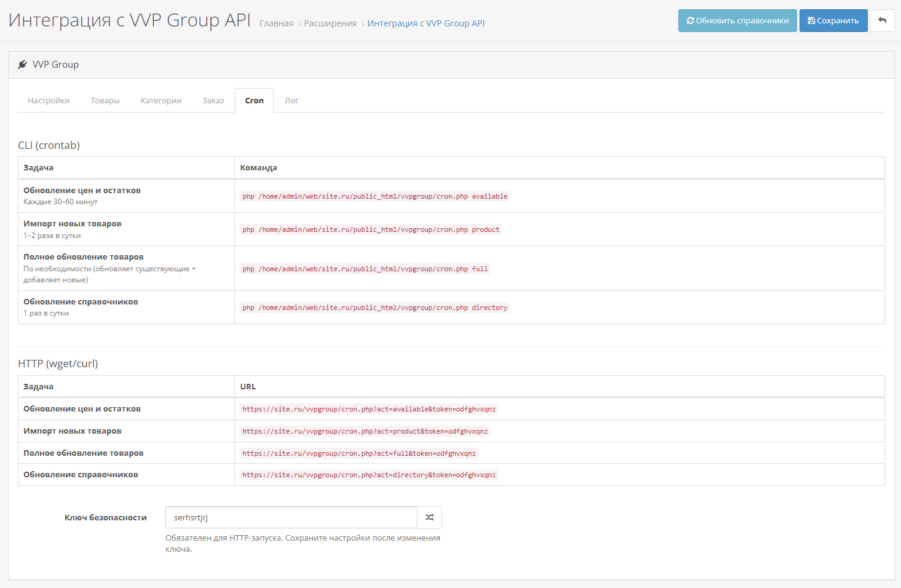Click the 'Ключ безопасности' label
The height and width of the screenshot is (588, 901).
pos(106,517)
